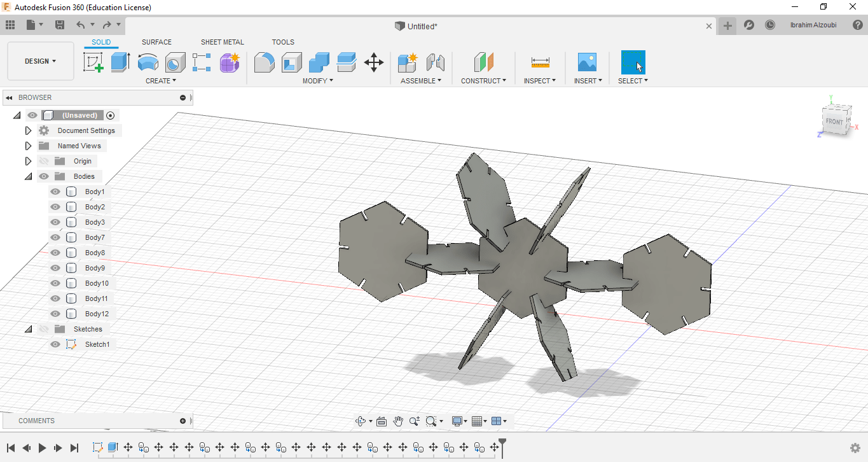
Task: Click the Insert Image icon
Action: (x=587, y=62)
